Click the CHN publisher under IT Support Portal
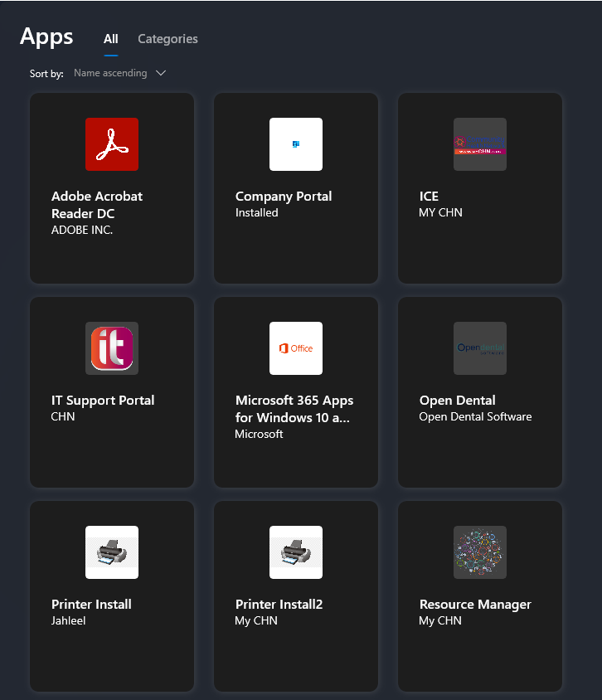 tap(63, 417)
